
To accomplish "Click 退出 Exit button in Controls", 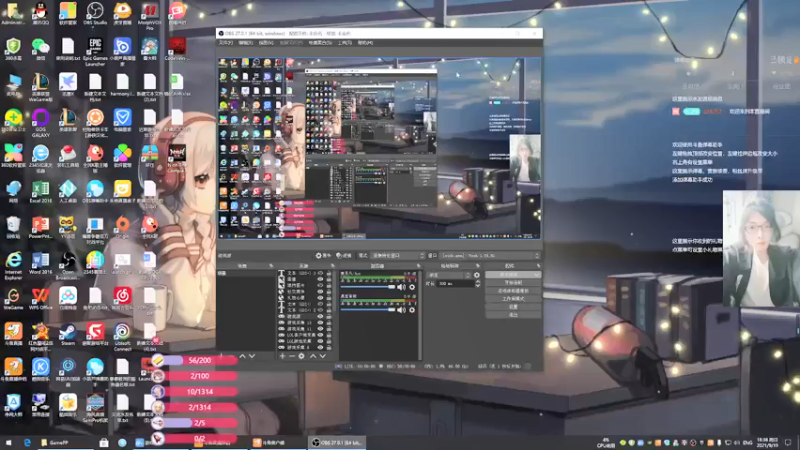I will (x=513, y=315).
